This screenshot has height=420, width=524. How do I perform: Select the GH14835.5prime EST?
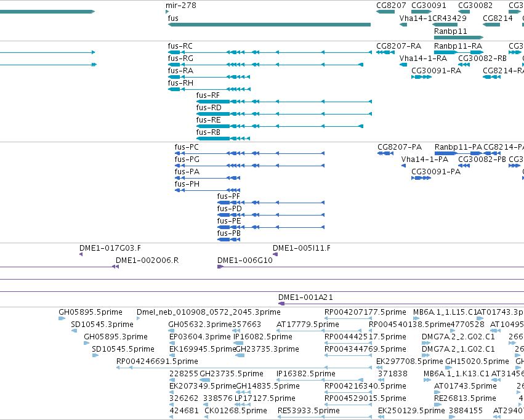point(243,392)
